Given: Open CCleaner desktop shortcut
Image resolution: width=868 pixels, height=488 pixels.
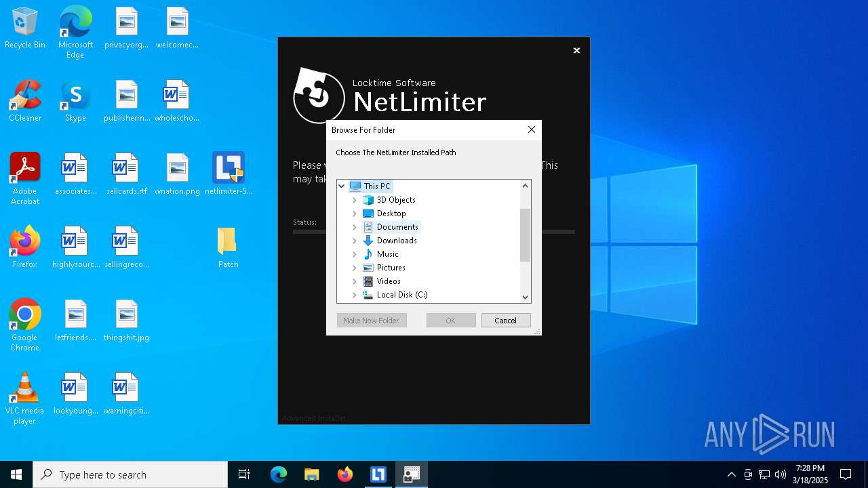Looking at the screenshot, I should click(25, 102).
